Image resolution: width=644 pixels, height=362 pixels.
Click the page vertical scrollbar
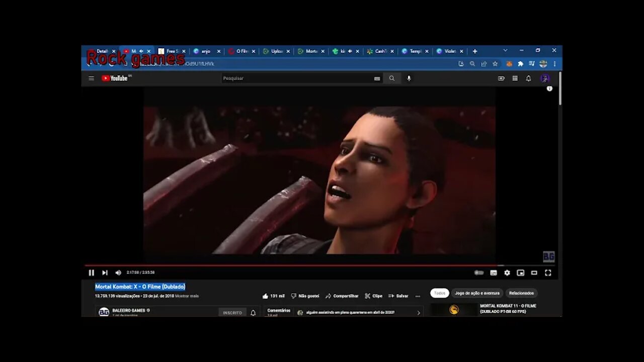point(560,88)
